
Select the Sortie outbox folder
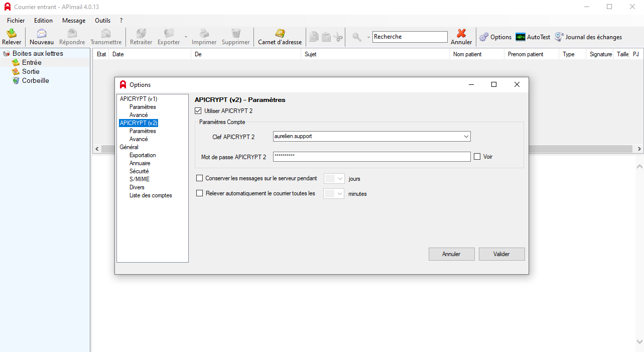(x=31, y=71)
